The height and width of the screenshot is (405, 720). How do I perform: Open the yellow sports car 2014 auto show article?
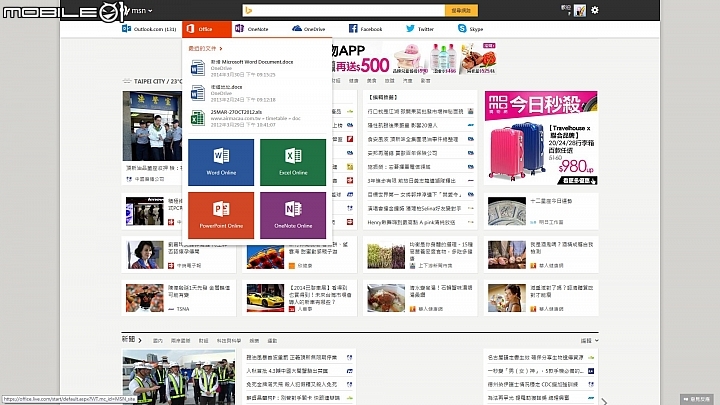pos(265,298)
